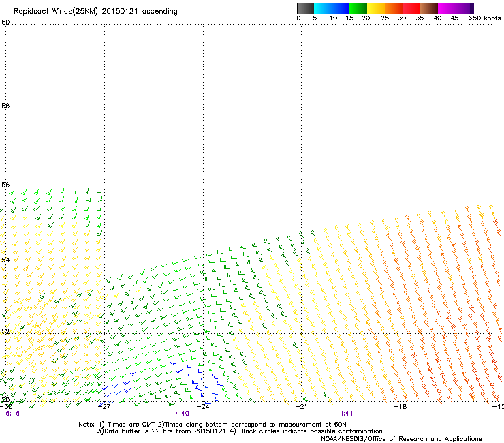The image size is (504, 443).
Task: Click the gray 0-5 knots color band
Action: 305,8
